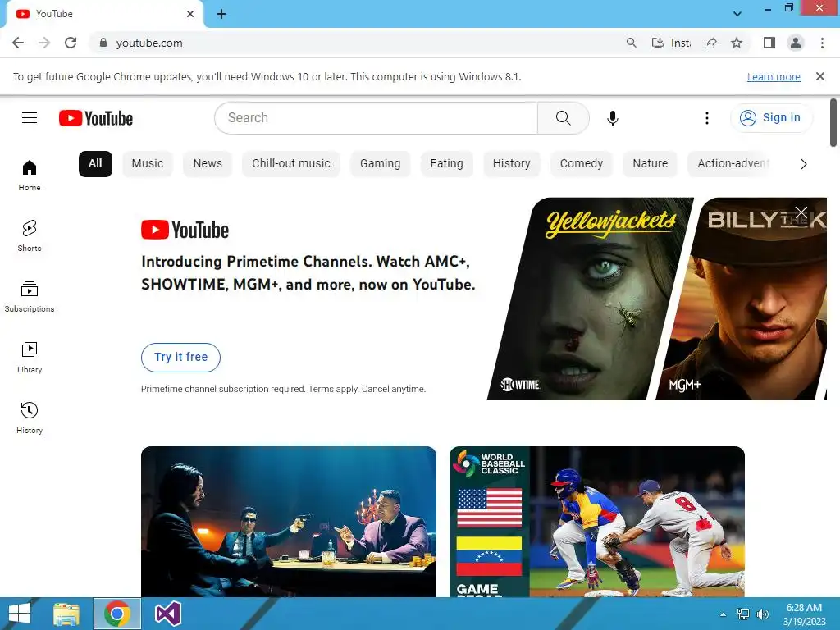Share this page via address bar icon
Viewport: 840px width, 630px height.
[710, 43]
